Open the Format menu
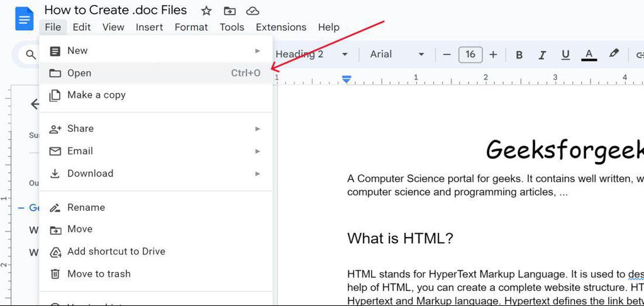 coord(191,27)
